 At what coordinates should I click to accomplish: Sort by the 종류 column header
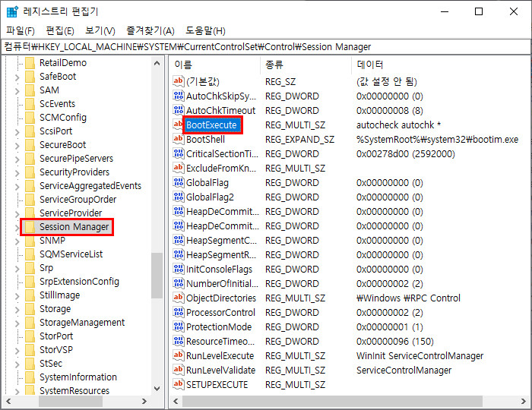(x=306, y=65)
